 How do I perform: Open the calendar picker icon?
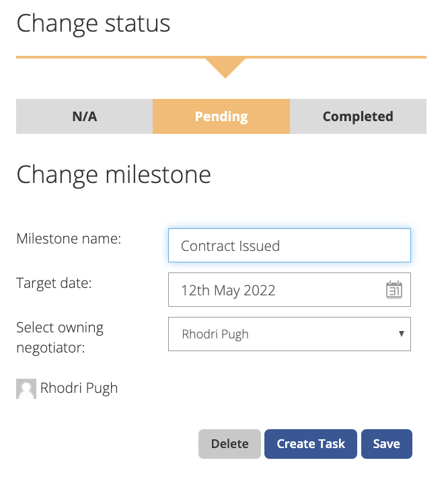[394, 289]
